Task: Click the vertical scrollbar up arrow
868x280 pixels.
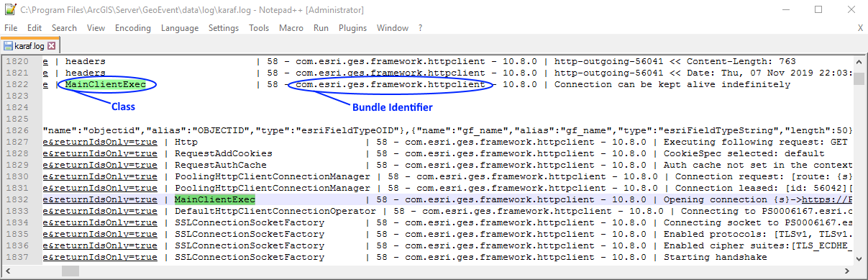Action: click(x=859, y=62)
